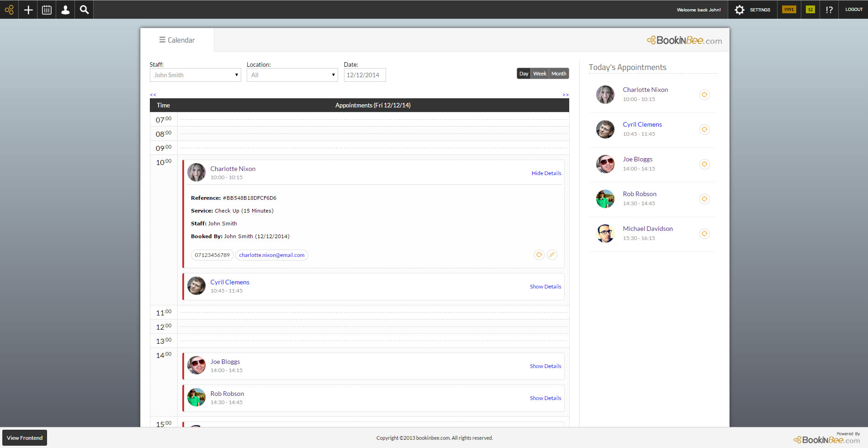Click the View Frontend button
The image size is (868, 448).
(25, 438)
